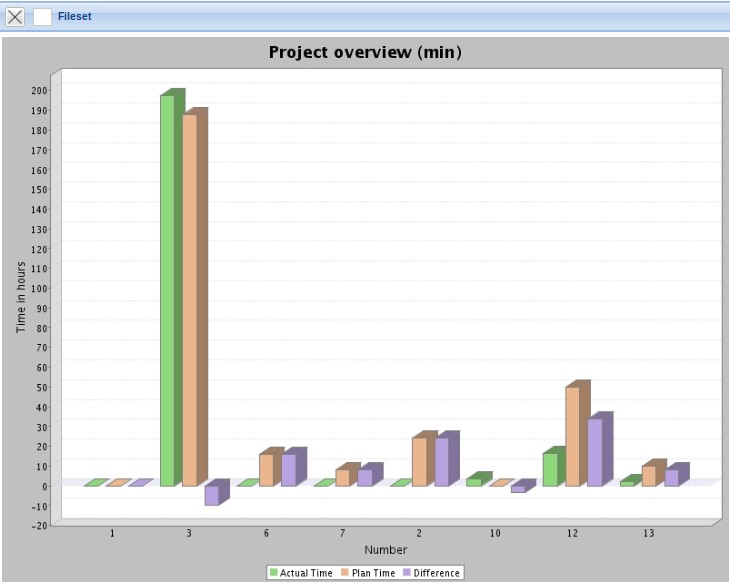Click the purple Difference bar for number 12
The image size is (730, 584).
(594, 452)
